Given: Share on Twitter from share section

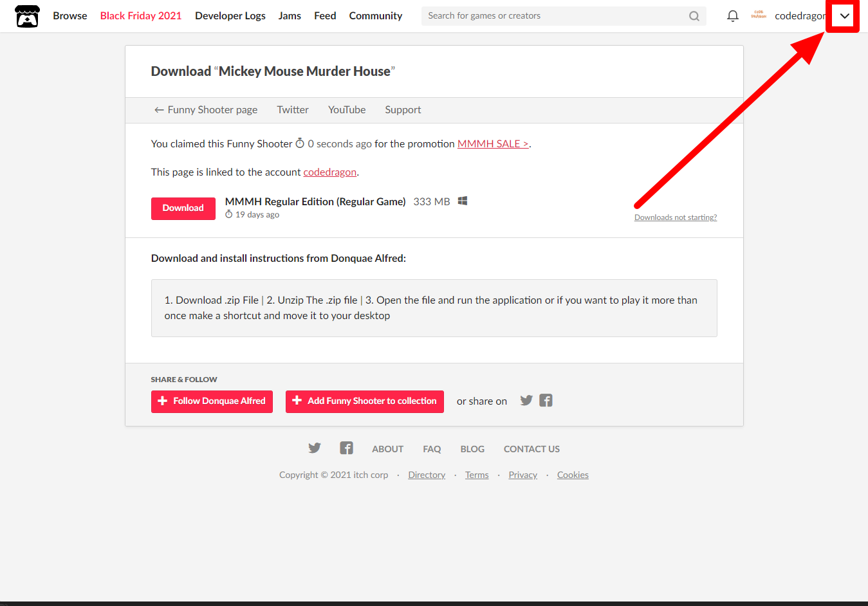Looking at the screenshot, I should pyautogui.click(x=526, y=400).
